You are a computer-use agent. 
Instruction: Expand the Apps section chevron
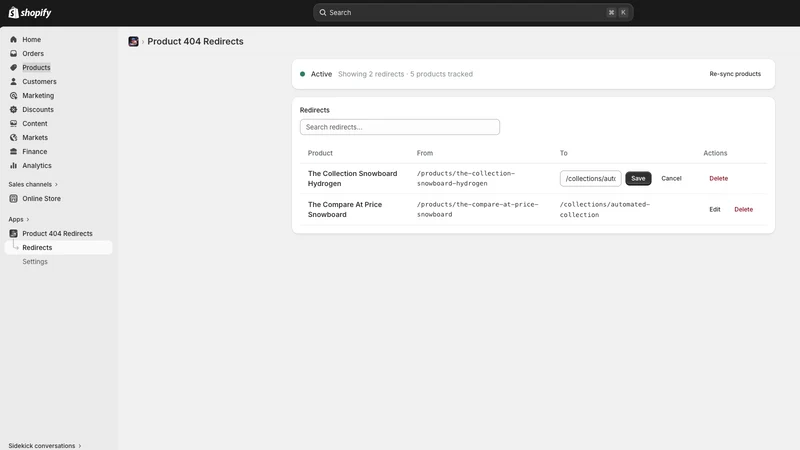click(x=28, y=219)
